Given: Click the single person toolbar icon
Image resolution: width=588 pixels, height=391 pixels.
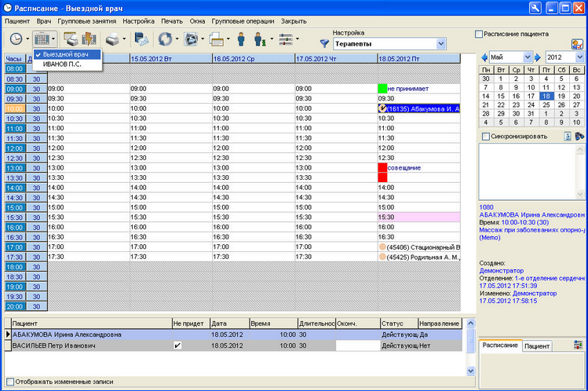Looking at the screenshot, I should (241, 39).
